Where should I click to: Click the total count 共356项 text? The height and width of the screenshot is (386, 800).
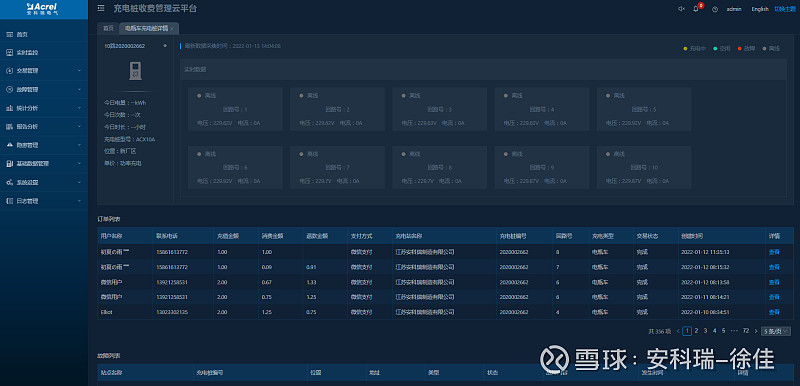coord(660,331)
